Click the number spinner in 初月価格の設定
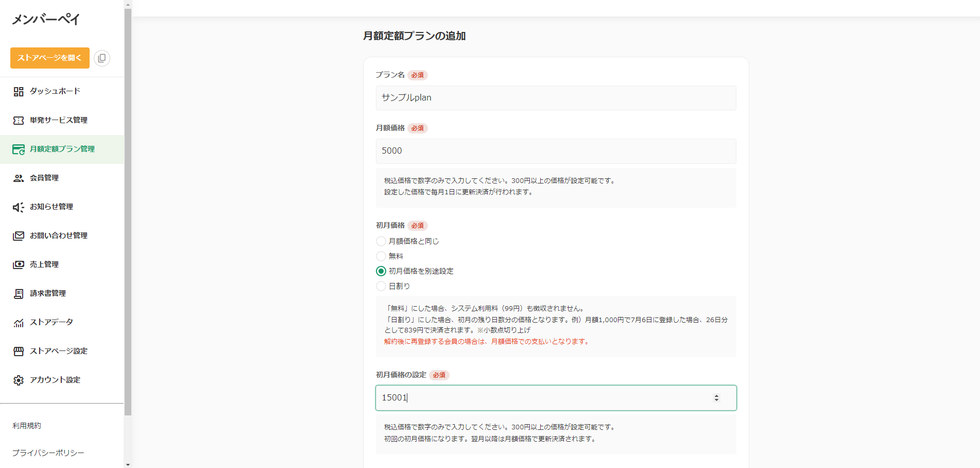Screen dimensions: 980x468 point(716,398)
